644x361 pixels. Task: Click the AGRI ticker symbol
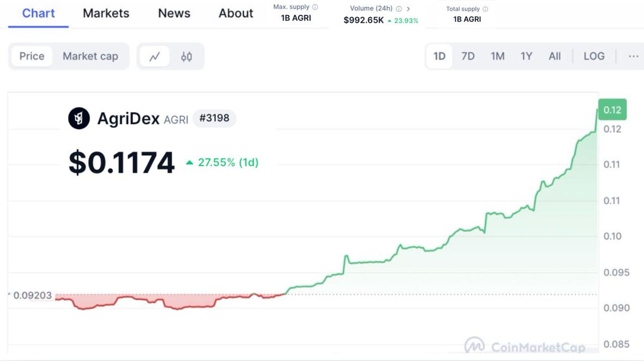pos(176,120)
